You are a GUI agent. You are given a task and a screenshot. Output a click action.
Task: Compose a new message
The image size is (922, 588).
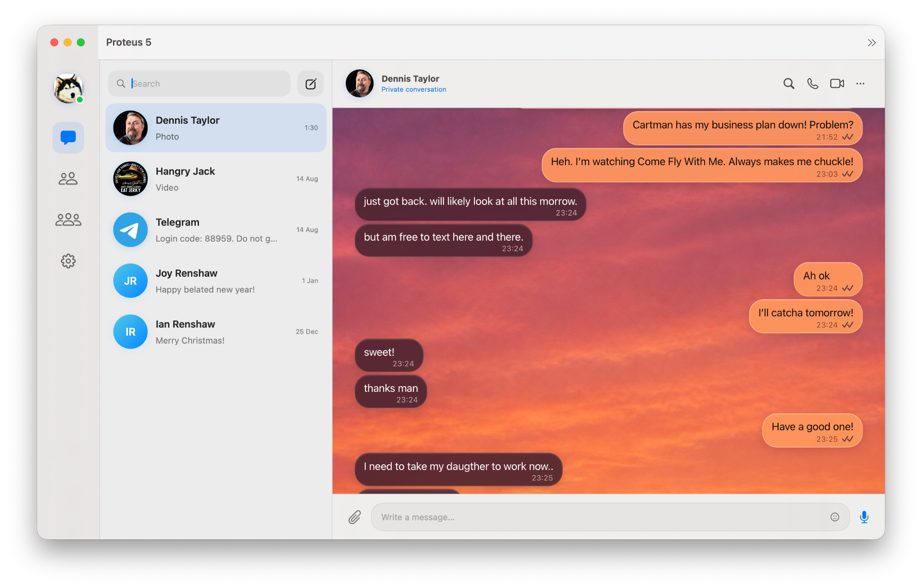coord(311,84)
